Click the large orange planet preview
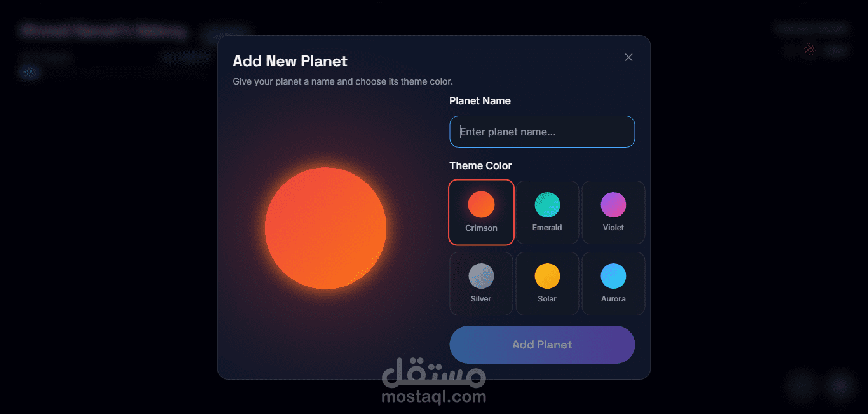Screen dimensions: 868x414 [x=325, y=228]
